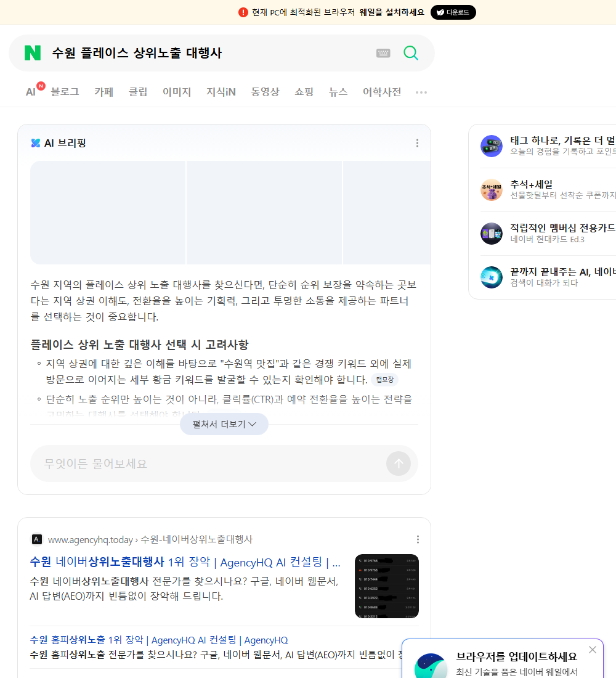
Task: Open AI 브리핑 three-dot options menu
Action: pyautogui.click(x=417, y=143)
